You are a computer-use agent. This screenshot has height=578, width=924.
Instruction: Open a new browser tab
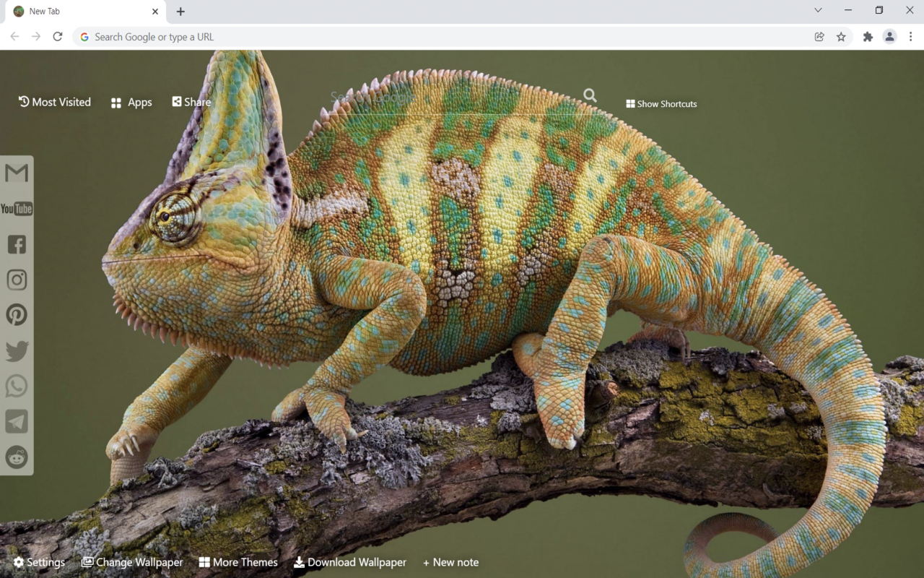coord(180,12)
